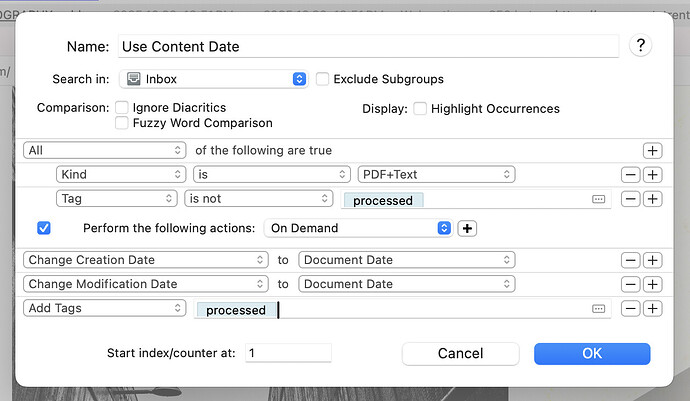Open the All conditions match dropdown
The image size is (690, 401).
click(x=105, y=150)
